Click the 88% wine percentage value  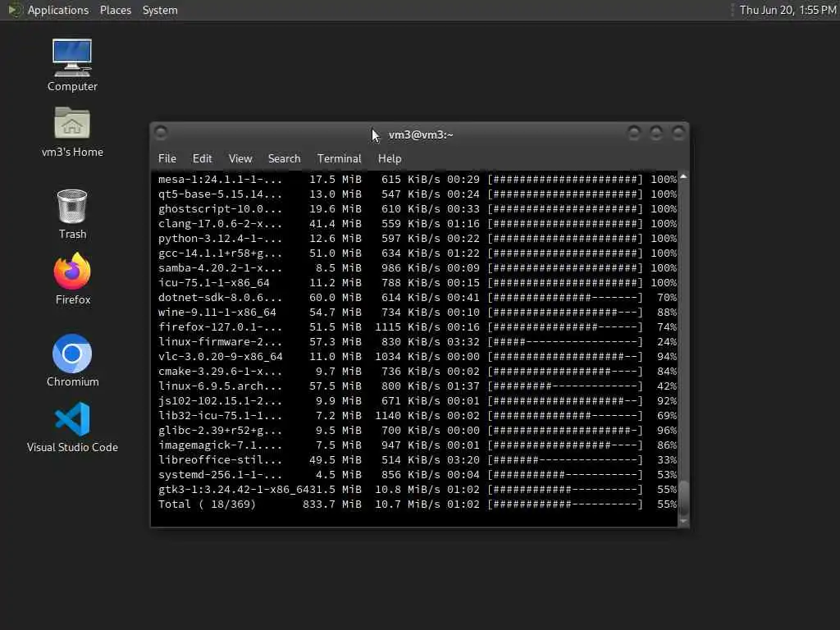tap(667, 313)
